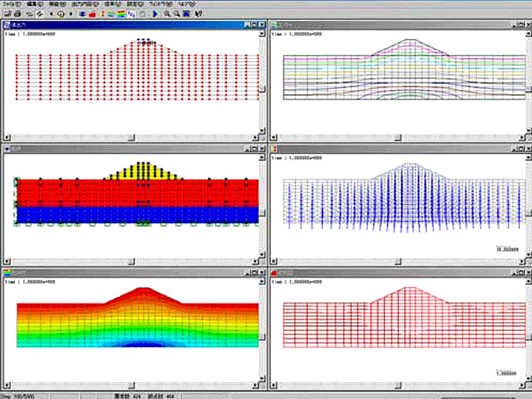
Task: Click the vertical scrollbar thumb in top-left node window
Action: (262, 90)
